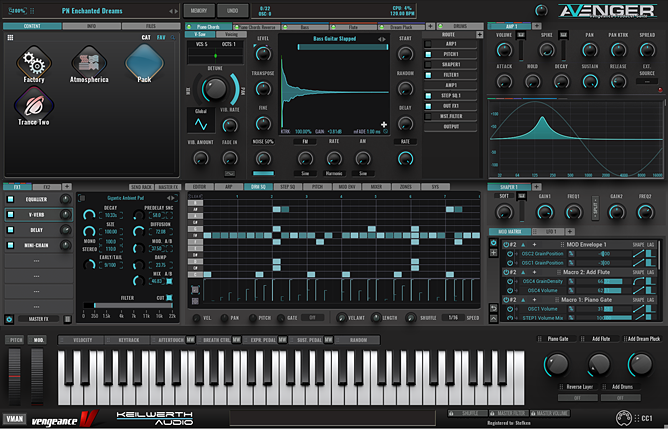Click drum sequencer expand icon left of velocity lane
Image resolution: width=668 pixels, height=429 pixels.
tap(195, 290)
